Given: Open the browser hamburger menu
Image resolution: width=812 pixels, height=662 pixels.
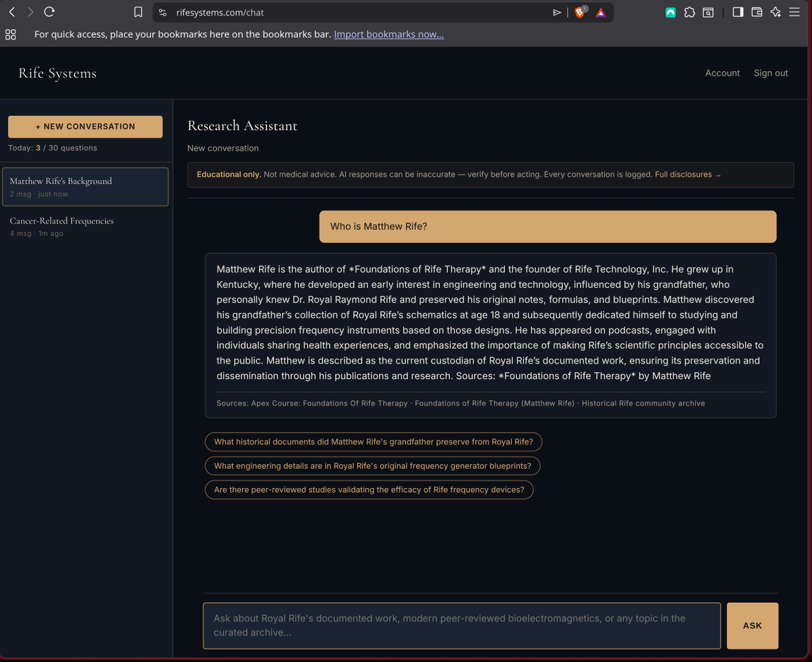Looking at the screenshot, I should [794, 12].
